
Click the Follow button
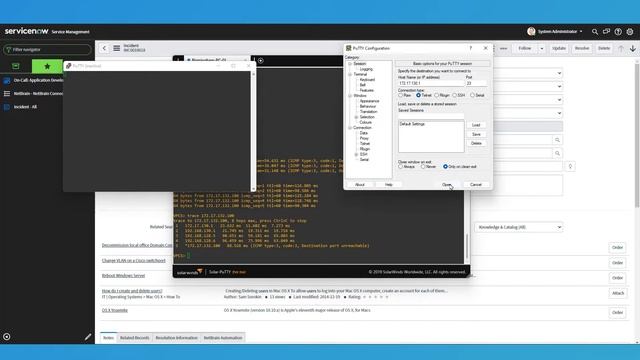524,48
